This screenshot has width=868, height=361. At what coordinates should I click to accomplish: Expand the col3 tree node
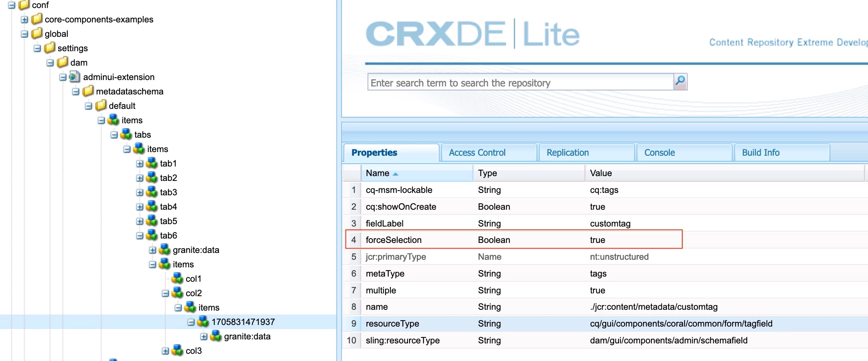[165, 351]
